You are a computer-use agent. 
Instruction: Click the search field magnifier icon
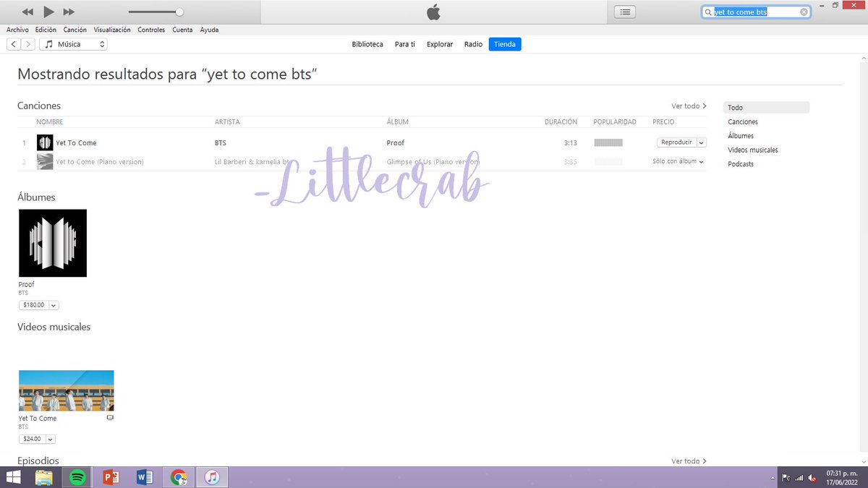point(709,12)
